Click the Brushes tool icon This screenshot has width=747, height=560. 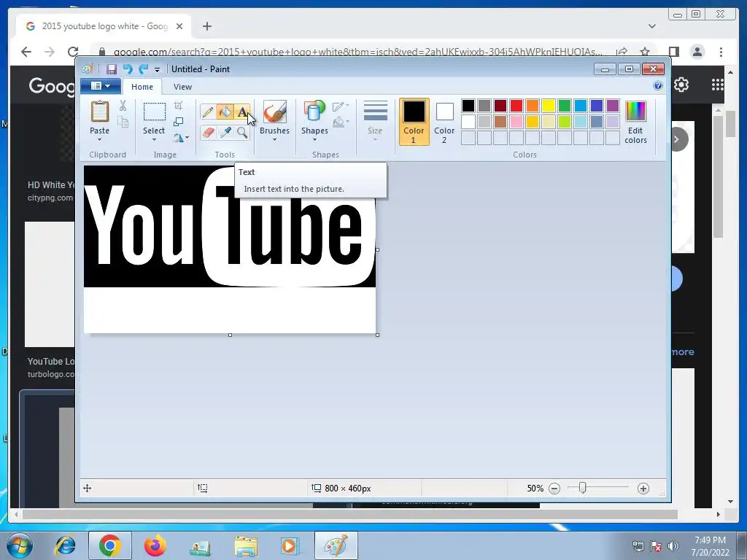point(275,112)
